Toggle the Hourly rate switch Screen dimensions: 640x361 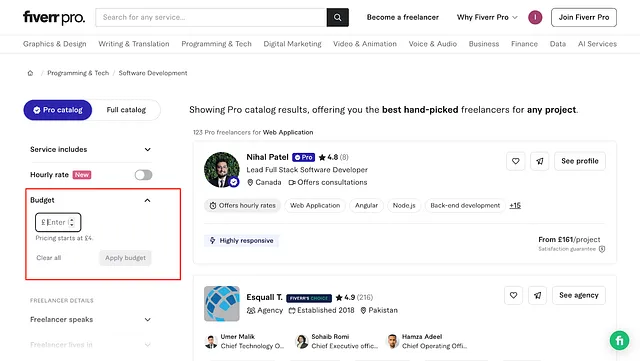coord(144,175)
